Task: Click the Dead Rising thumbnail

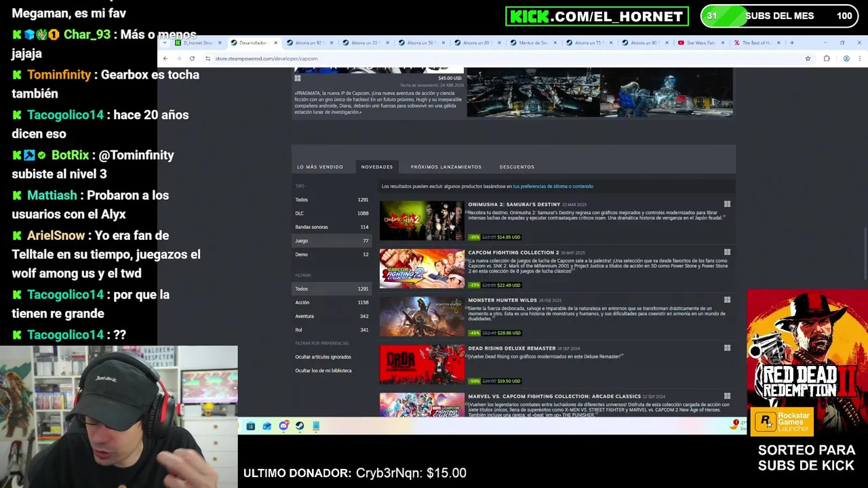Action: click(422, 365)
